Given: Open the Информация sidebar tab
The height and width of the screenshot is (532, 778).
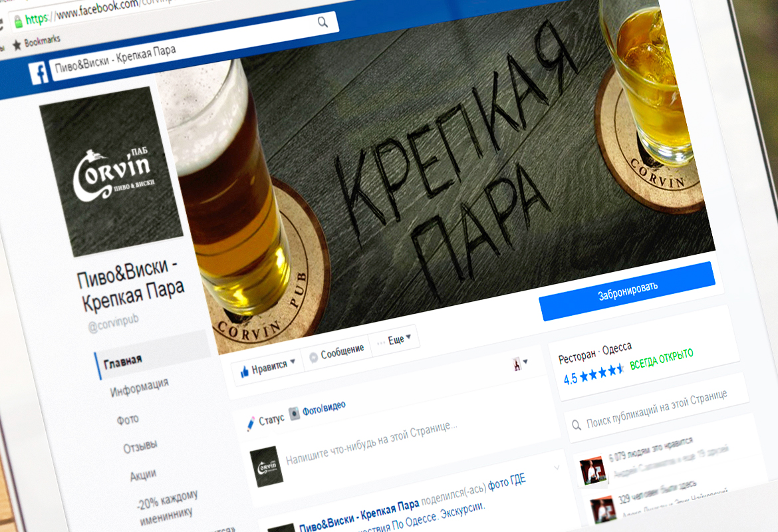Looking at the screenshot, I should [140, 387].
